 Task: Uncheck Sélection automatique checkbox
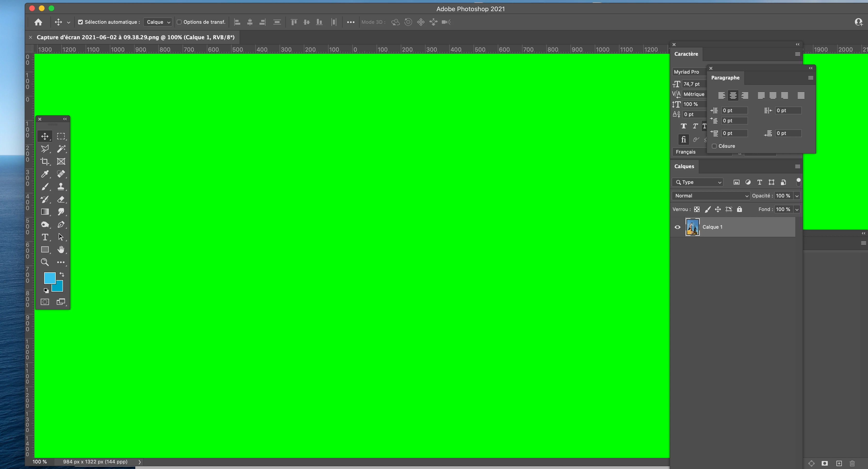coord(80,22)
